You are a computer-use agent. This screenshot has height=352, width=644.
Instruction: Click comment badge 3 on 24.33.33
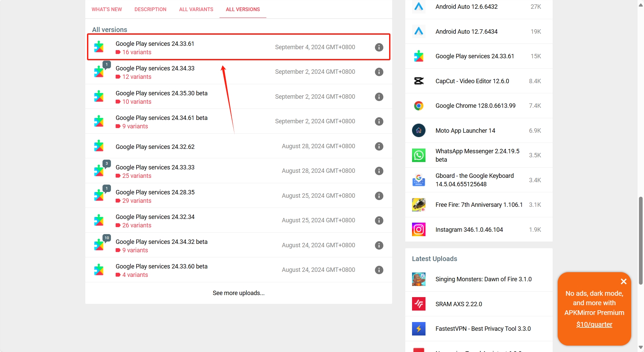pos(107,163)
